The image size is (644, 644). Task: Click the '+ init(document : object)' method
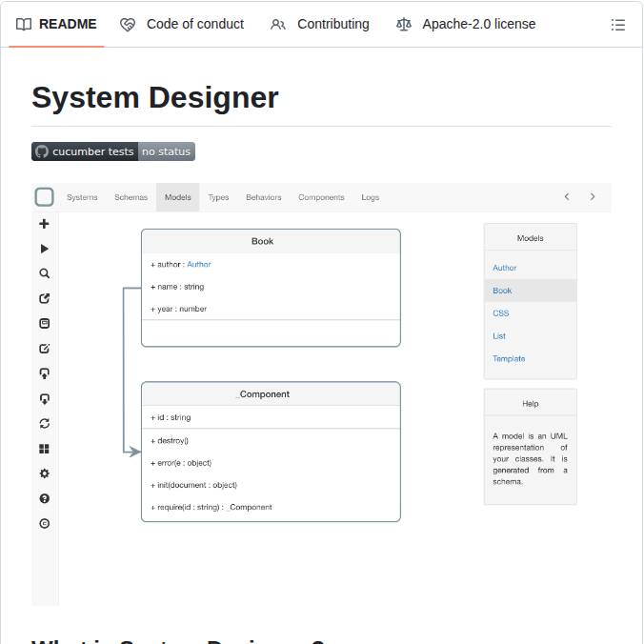(x=193, y=485)
